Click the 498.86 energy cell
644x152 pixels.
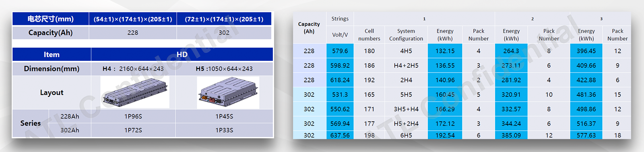(x=586, y=109)
